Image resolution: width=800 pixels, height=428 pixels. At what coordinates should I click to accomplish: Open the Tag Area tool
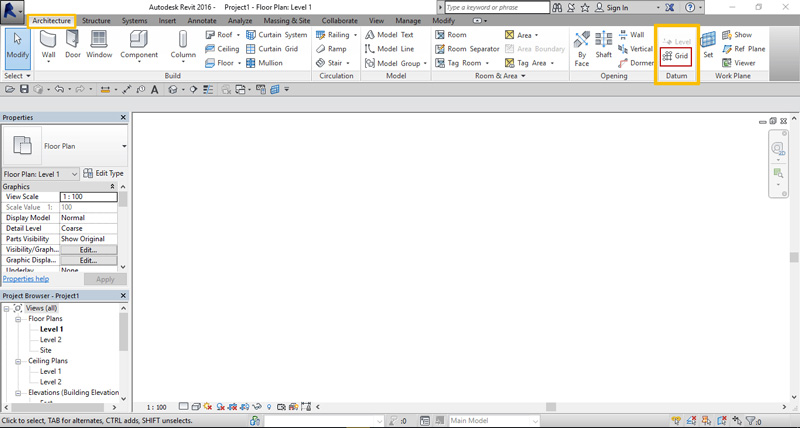coord(530,63)
